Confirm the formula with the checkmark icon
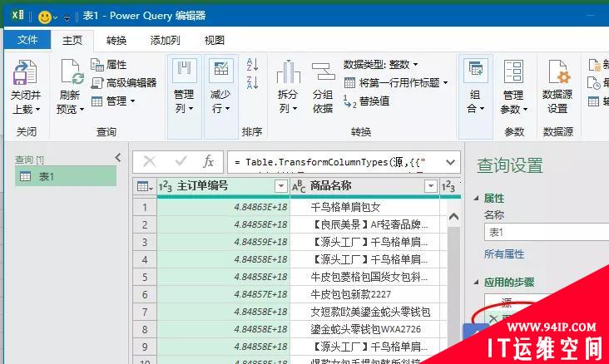The width and height of the screenshot is (609, 364). click(181, 161)
